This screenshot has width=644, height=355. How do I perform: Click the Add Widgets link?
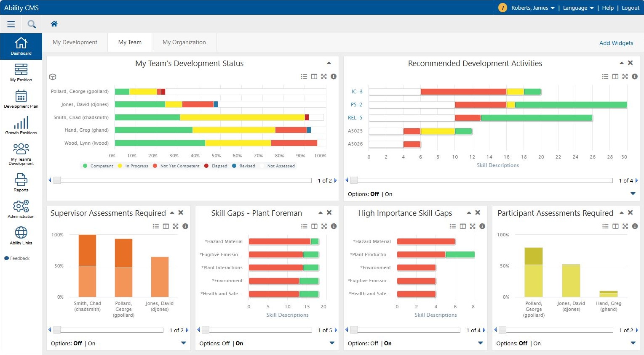click(616, 43)
